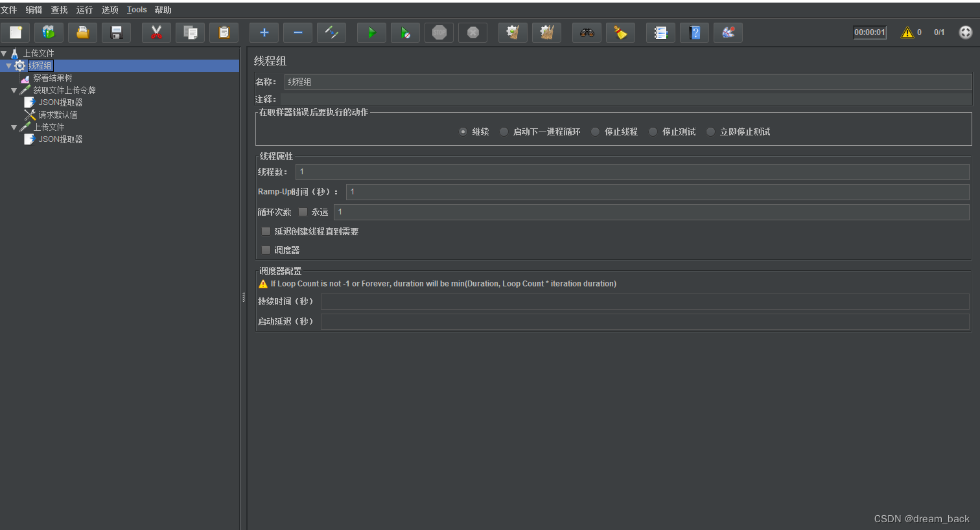
Task: Click the Toggle enable/disable icon
Action: click(331, 32)
